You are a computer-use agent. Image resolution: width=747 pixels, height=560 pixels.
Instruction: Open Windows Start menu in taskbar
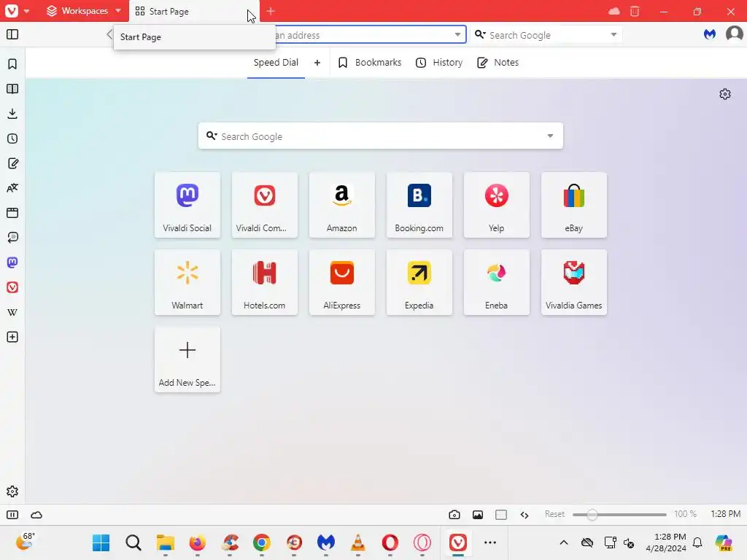101,542
